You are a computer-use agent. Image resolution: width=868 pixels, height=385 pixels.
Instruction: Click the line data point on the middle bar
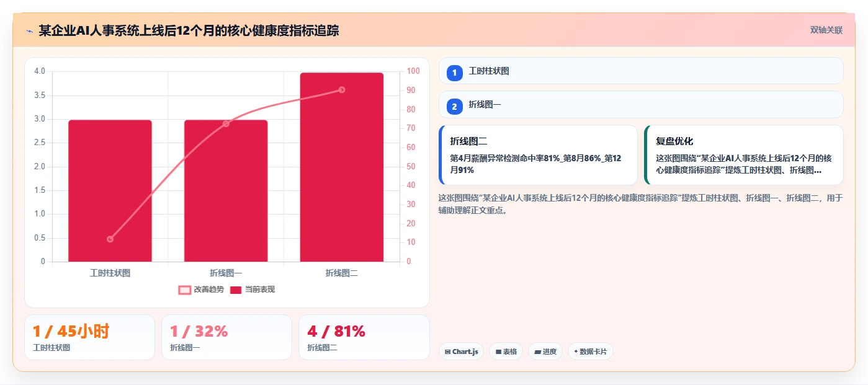click(x=226, y=124)
